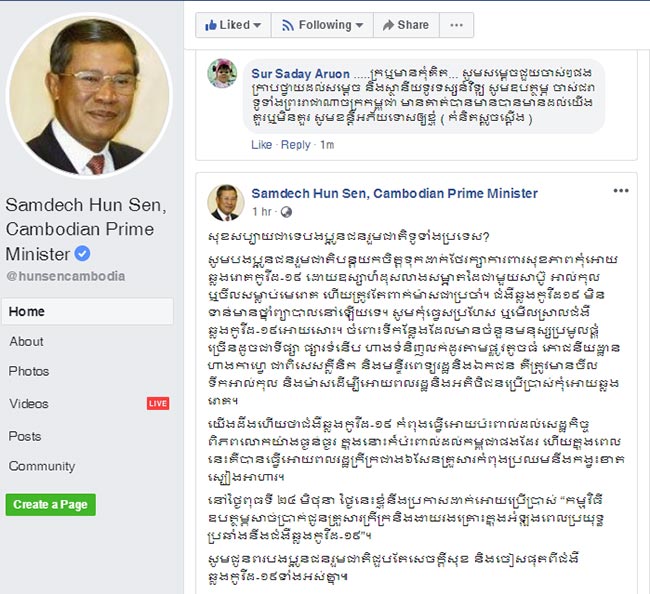Viewport: 650px width, 594px height.
Task: Click the post's 1 hr timestamp
Action: [x=262, y=212]
